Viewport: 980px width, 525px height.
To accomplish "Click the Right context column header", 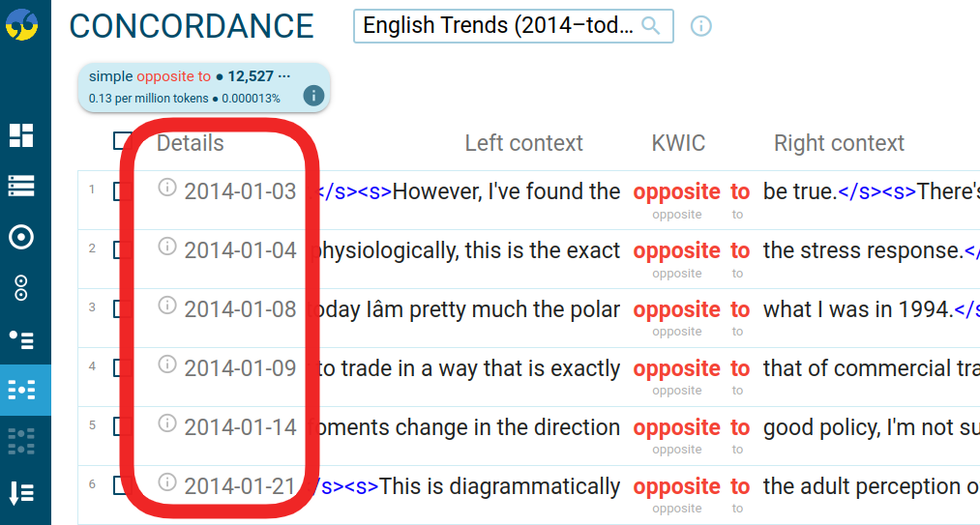I will coord(839,143).
